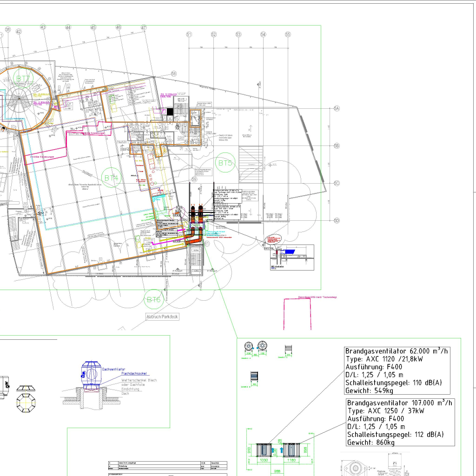Click the BT7 marker in circular building
476x476 pixels.
(22, 78)
